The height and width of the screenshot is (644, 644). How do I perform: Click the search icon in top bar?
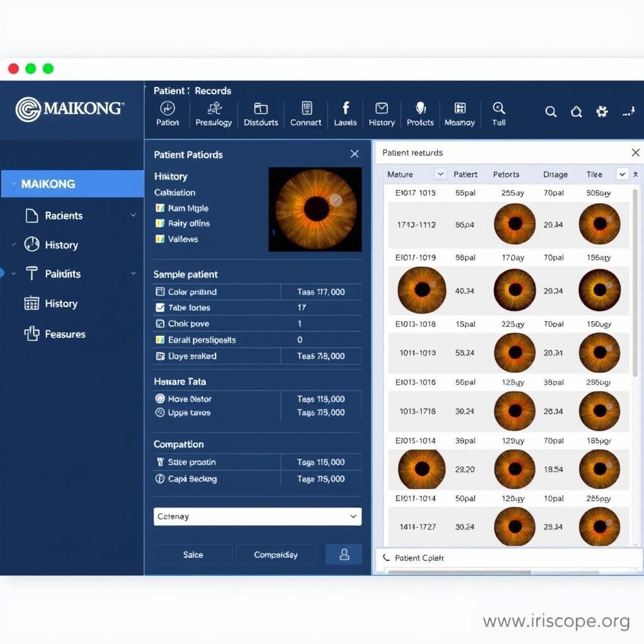[x=551, y=112]
